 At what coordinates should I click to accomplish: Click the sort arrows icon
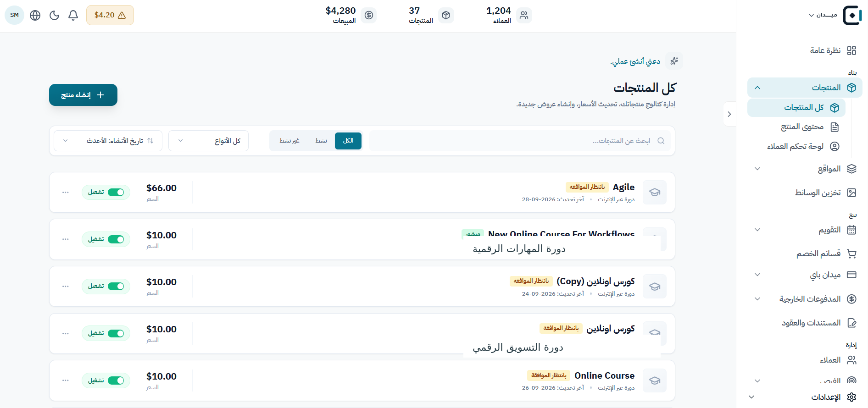point(150,141)
